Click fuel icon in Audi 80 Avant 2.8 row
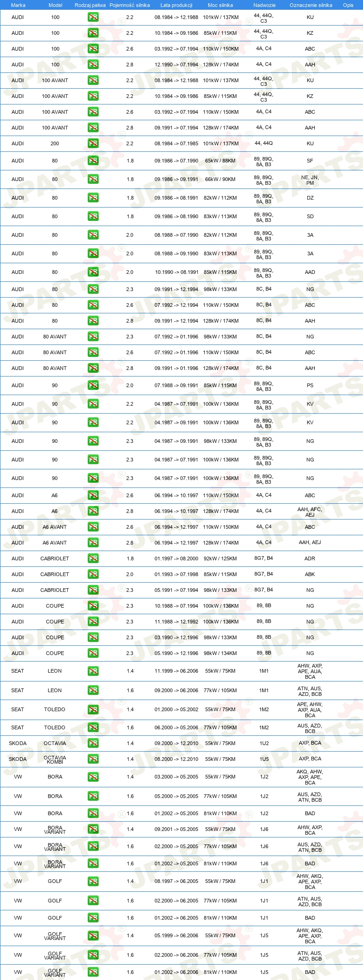The width and height of the screenshot is (363, 980). 93,368
